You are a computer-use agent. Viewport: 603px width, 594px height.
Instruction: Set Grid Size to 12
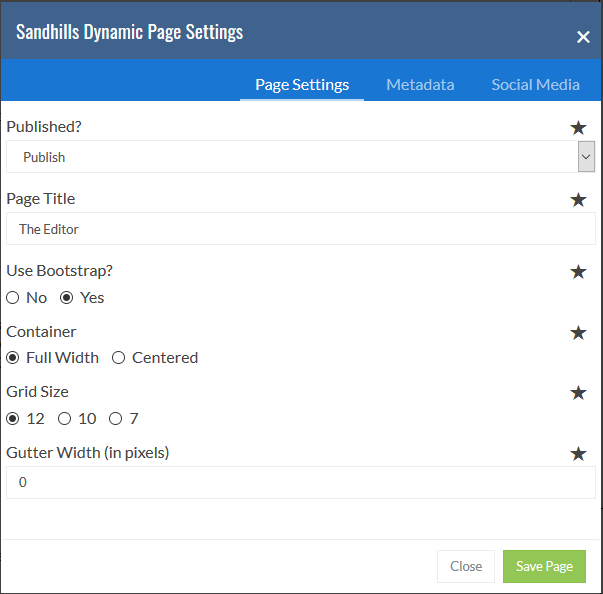coord(13,419)
